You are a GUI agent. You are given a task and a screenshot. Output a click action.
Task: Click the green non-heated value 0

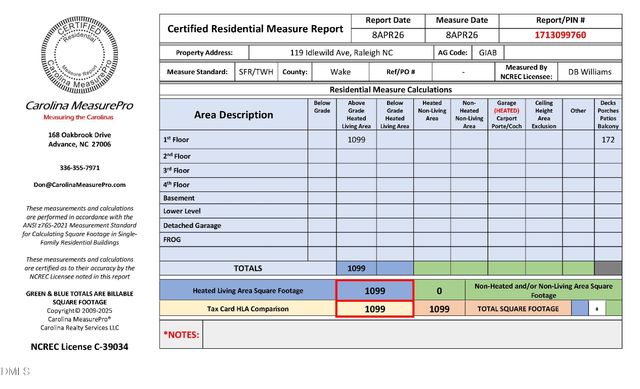[x=439, y=291]
